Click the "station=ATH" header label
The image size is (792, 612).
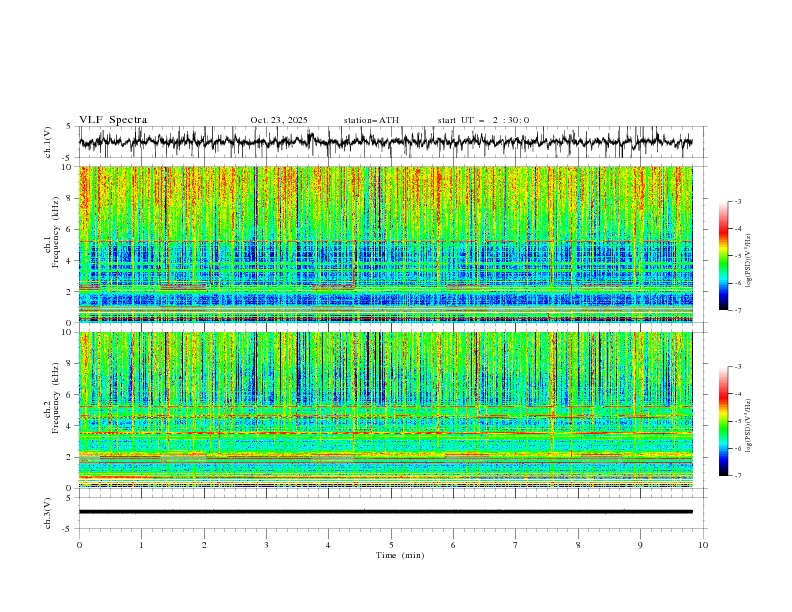371,120
